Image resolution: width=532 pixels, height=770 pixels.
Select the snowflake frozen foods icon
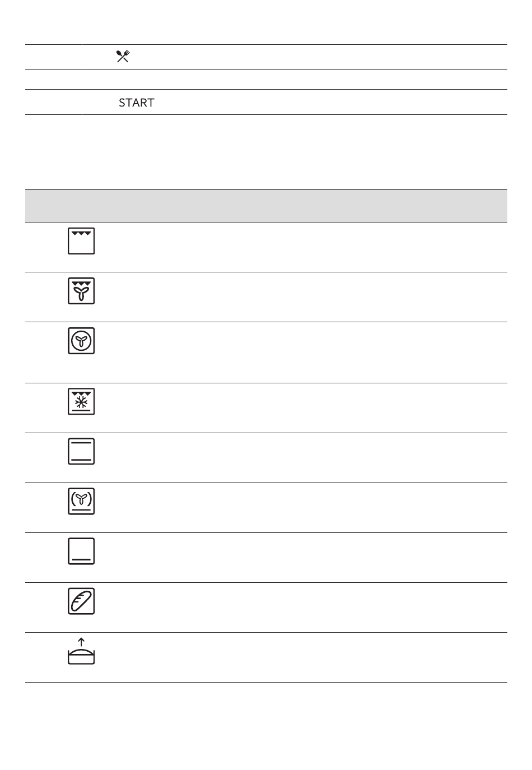(81, 401)
